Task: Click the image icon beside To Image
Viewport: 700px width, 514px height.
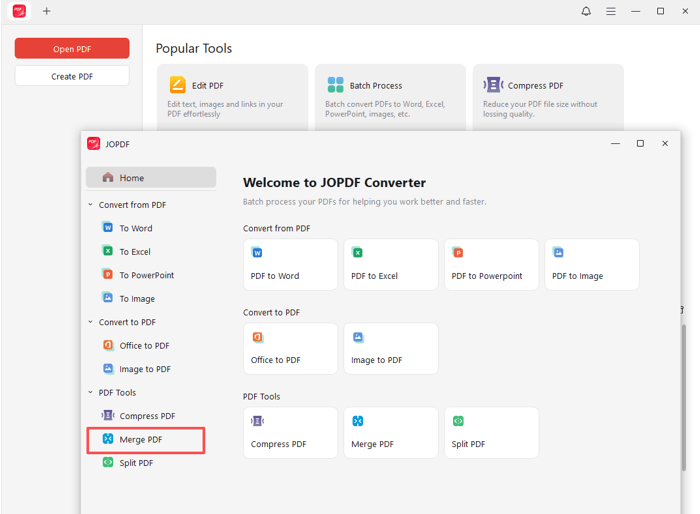Action: [x=108, y=297]
